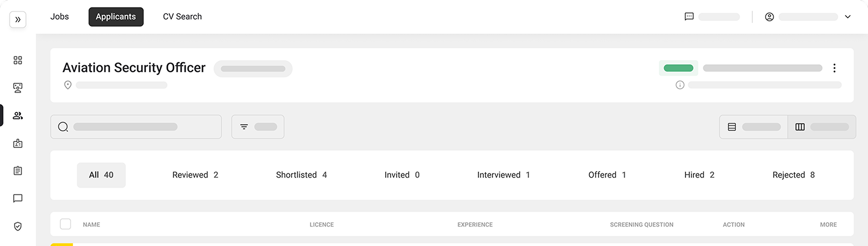Open the chat bubble icon in sidebar

click(18, 198)
